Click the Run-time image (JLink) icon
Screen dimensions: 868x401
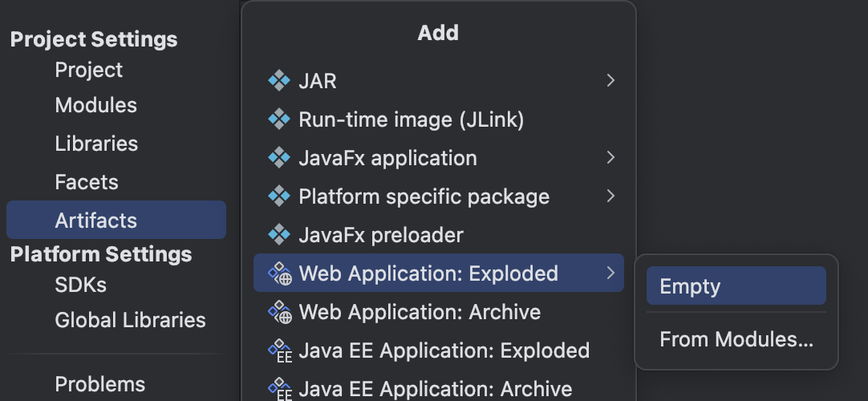coord(279,119)
